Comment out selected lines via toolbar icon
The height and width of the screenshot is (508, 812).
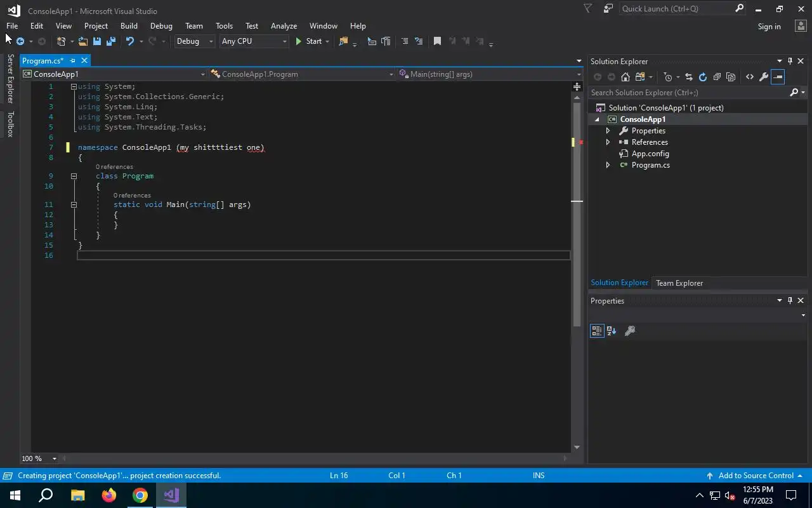pos(405,41)
